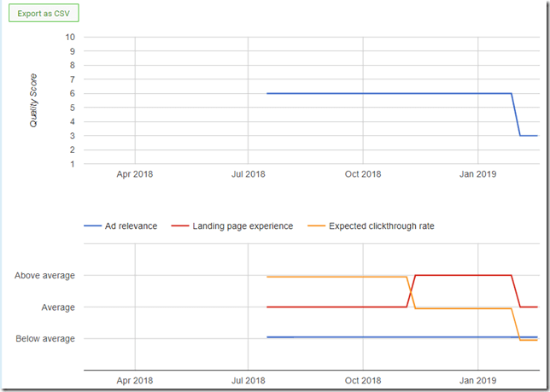Click Apr 2018 label under the bottom chart
Image resolution: width=550 pixels, height=392 pixels.
(134, 380)
